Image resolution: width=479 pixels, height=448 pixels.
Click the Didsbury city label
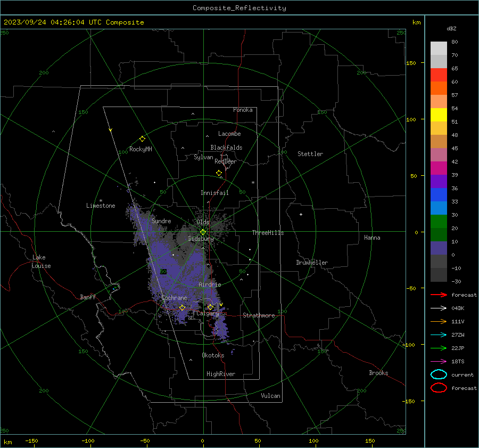201,239
